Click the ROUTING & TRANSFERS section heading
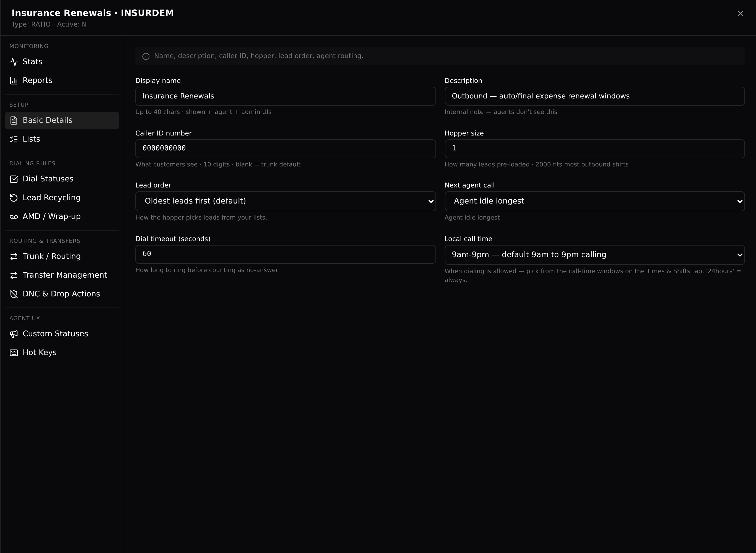This screenshot has height=553, width=756. pos(45,241)
